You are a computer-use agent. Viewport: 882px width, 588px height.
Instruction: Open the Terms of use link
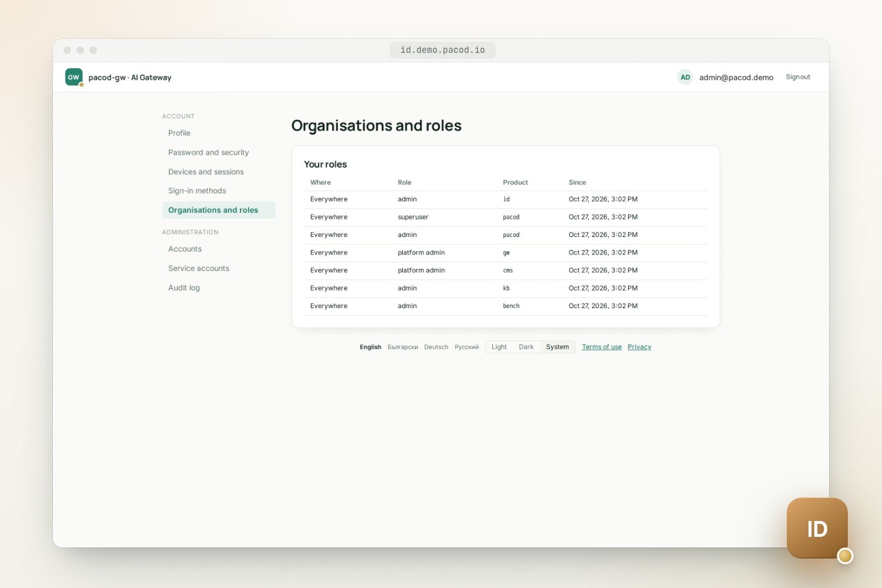pos(602,347)
